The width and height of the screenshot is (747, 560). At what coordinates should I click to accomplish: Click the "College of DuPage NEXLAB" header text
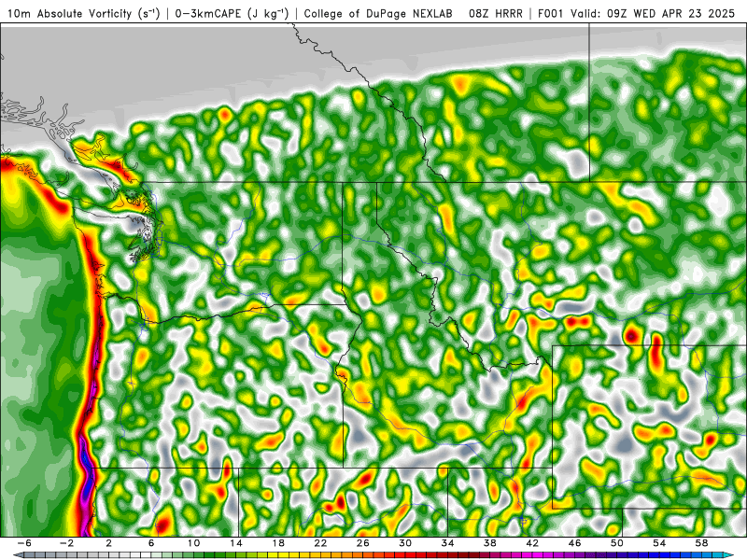click(x=378, y=14)
